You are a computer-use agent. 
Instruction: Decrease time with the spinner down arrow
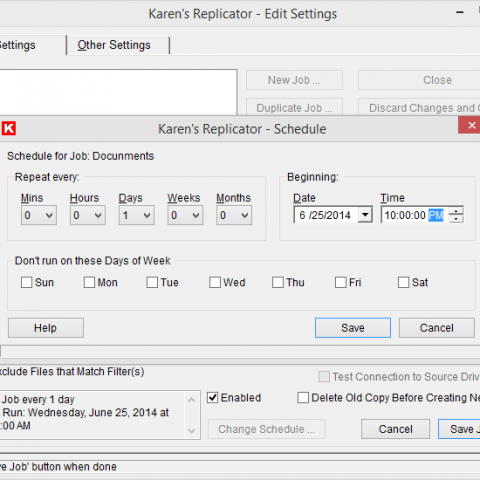[x=456, y=219]
